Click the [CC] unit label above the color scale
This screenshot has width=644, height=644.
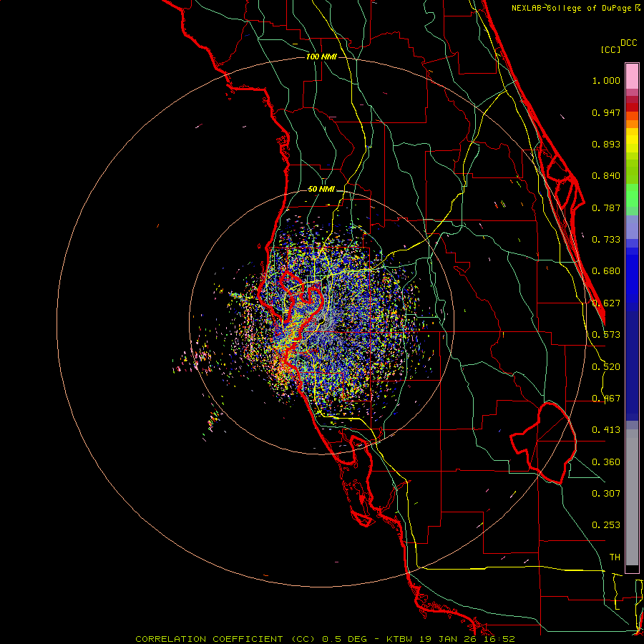tap(610, 49)
